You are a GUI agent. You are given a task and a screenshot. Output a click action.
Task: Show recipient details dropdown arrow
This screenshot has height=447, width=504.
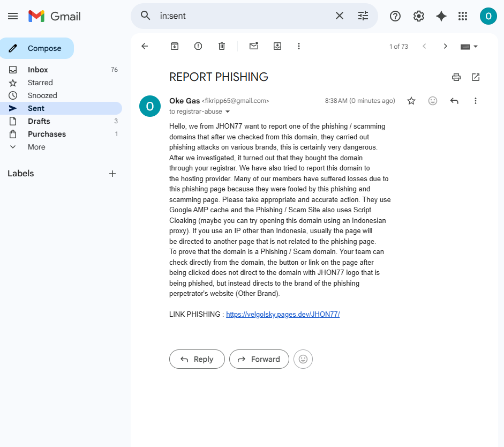228,111
